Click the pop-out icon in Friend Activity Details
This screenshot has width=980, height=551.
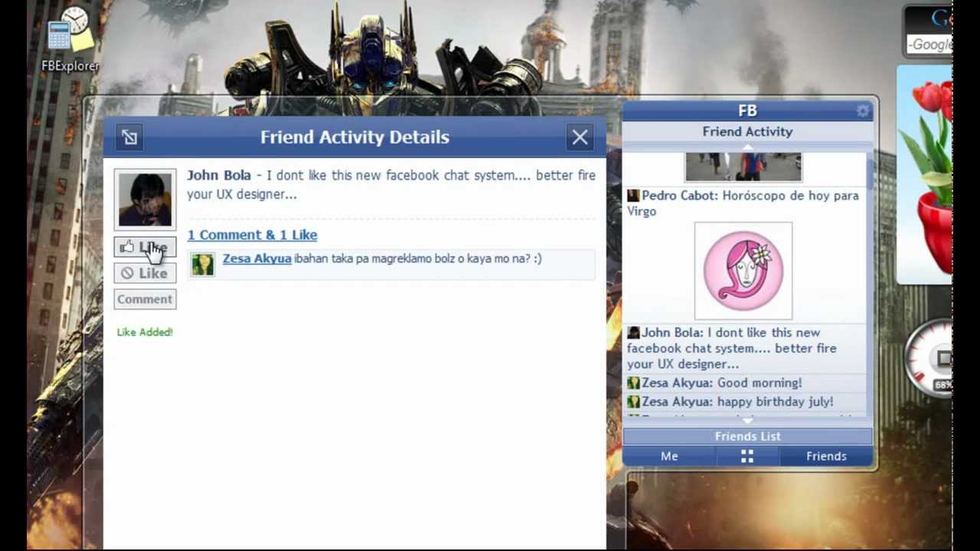point(129,137)
